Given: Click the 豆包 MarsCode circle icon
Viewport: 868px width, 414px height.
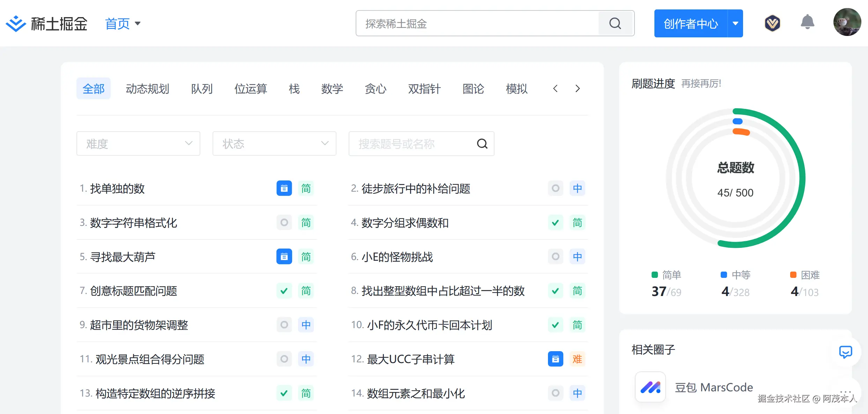Looking at the screenshot, I should (x=650, y=387).
